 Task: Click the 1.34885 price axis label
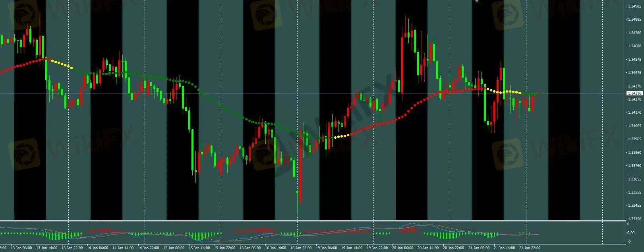coord(635,19)
